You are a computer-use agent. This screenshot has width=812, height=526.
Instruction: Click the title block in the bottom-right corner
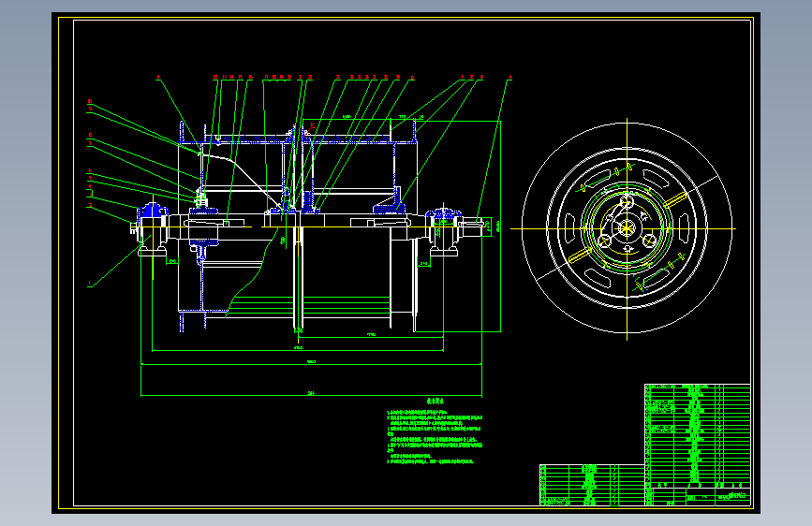698,495
